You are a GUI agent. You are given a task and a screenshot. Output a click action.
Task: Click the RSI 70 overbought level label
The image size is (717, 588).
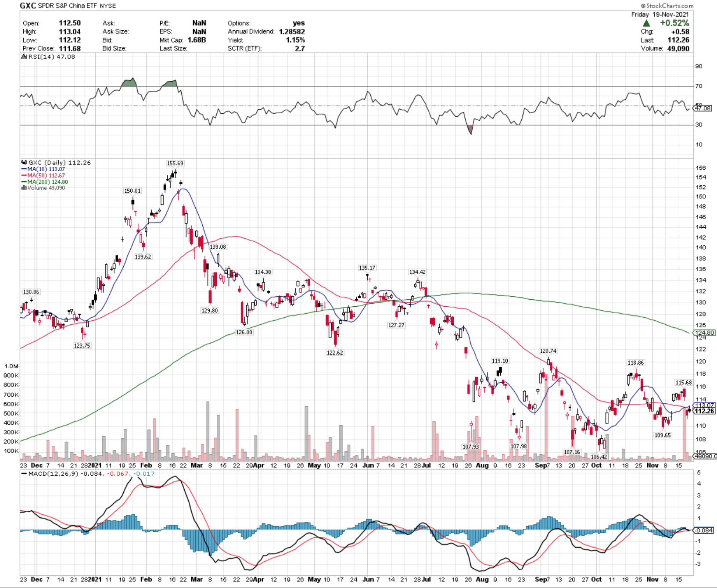(699, 86)
